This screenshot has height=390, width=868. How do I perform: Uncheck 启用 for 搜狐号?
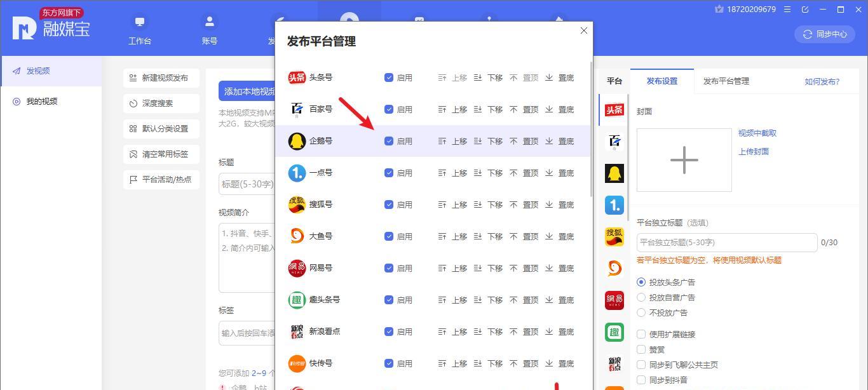(x=389, y=205)
